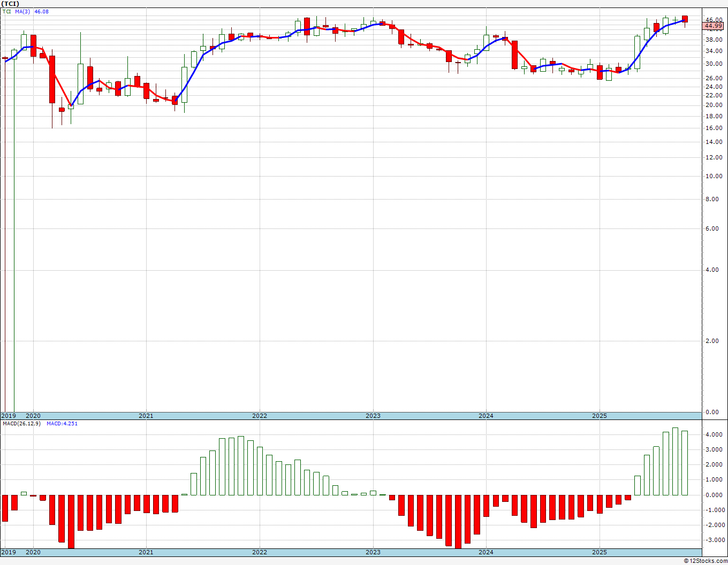
Task: Click the 0.000 MACD axis label
Action: (713, 495)
